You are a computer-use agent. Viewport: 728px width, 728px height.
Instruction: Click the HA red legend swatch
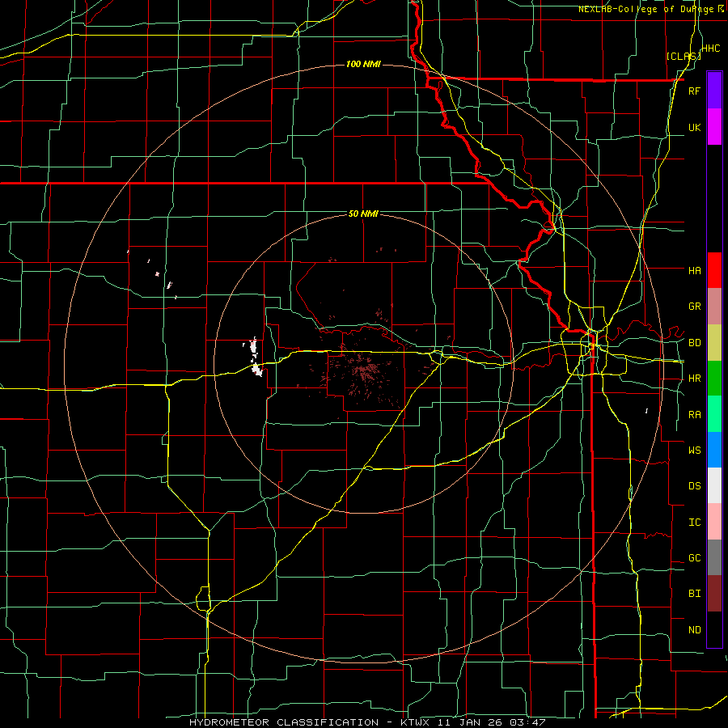(714, 270)
